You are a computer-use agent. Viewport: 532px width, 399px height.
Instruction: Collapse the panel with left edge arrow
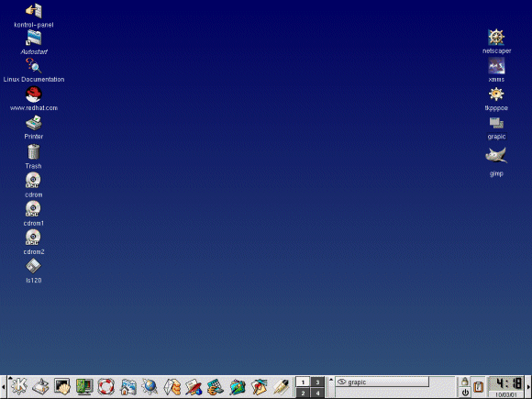[3, 387]
